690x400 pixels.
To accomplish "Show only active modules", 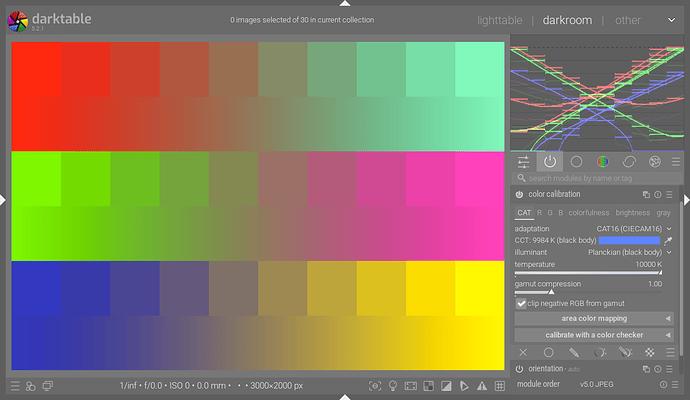I will [550, 161].
